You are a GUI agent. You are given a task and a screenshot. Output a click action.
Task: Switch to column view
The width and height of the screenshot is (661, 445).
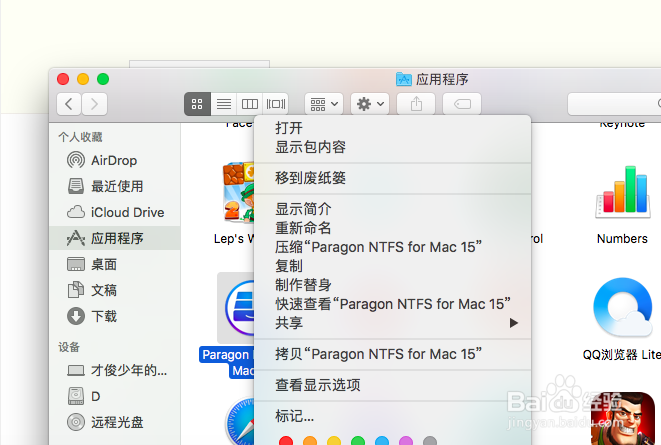pos(250,104)
